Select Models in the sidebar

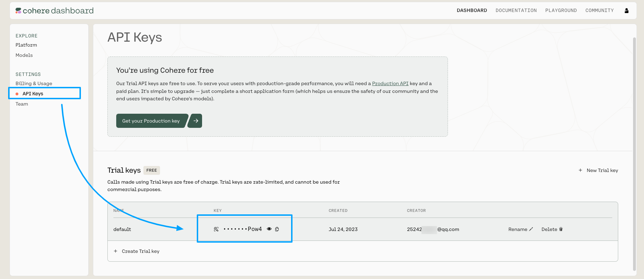click(24, 55)
